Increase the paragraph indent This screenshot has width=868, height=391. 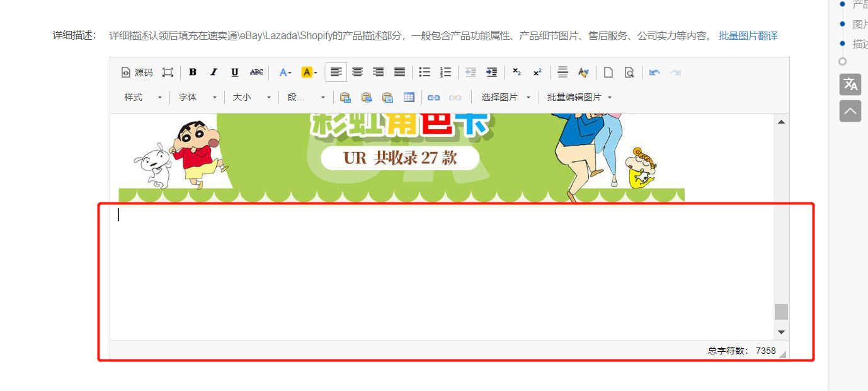[492, 73]
